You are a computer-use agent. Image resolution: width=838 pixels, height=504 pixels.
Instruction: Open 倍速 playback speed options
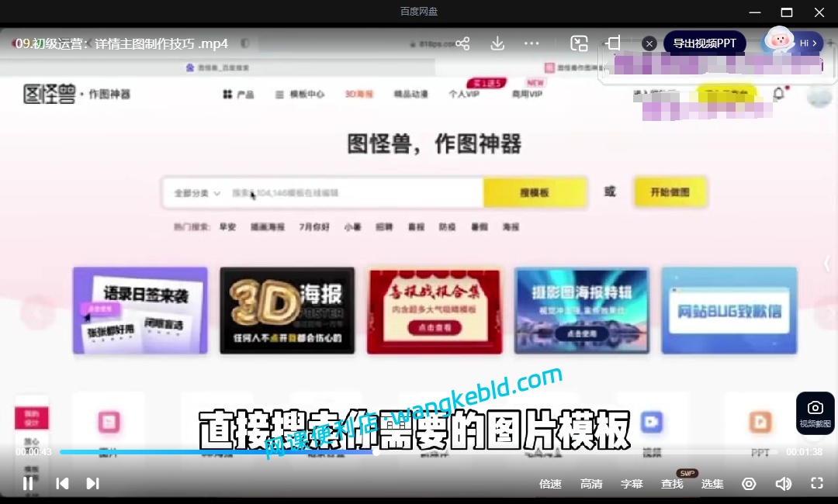coord(550,484)
